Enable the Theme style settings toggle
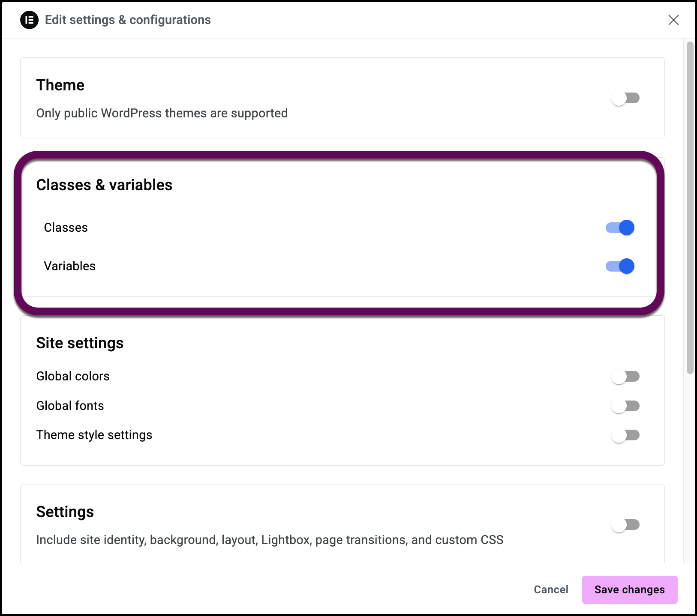 [626, 435]
